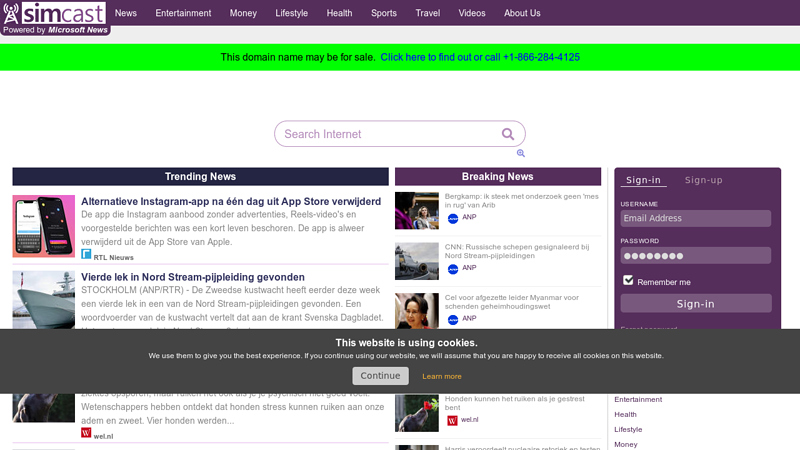
Task: Open the News menu item
Action: click(x=126, y=13)
